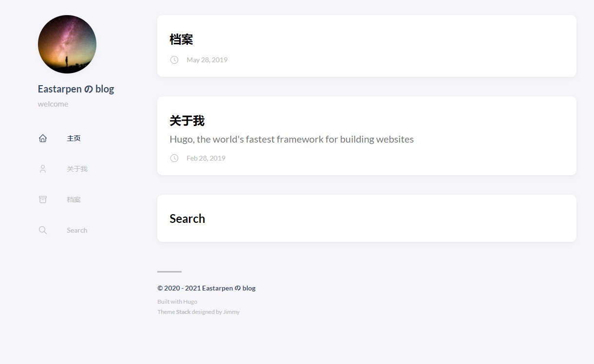The image size is (594, 364).
Task: Open the 关于我 article card title
Action: (187, 120)
